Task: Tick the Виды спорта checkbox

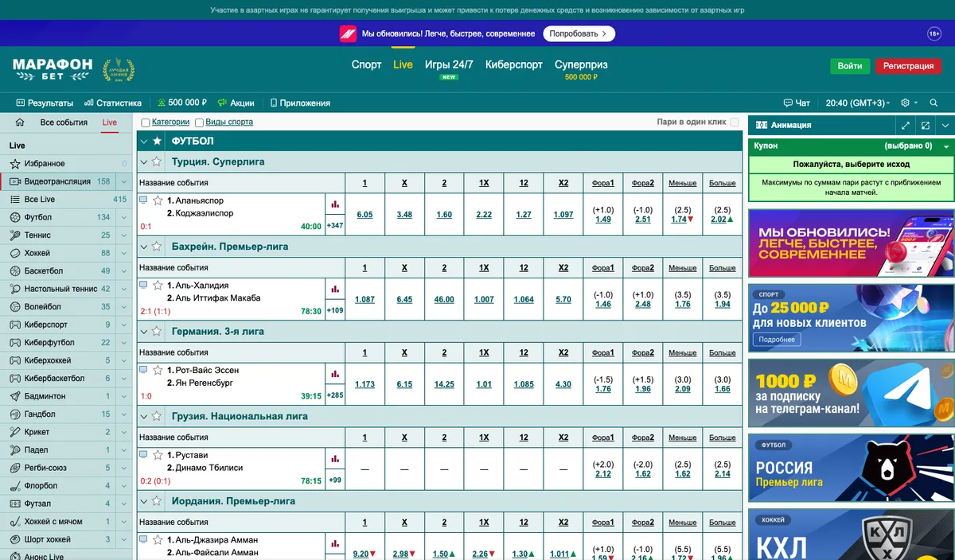Action: (199, 122)
